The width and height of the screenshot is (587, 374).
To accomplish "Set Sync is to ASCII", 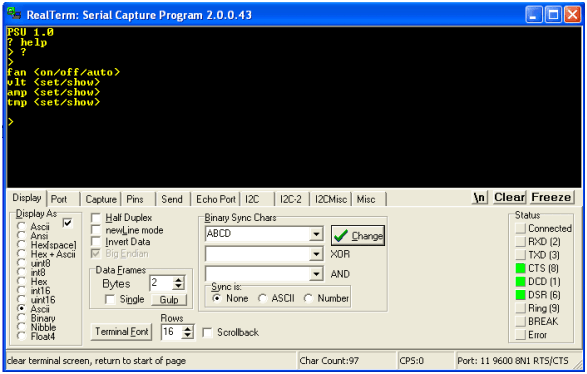I will [x=262, y=298].
